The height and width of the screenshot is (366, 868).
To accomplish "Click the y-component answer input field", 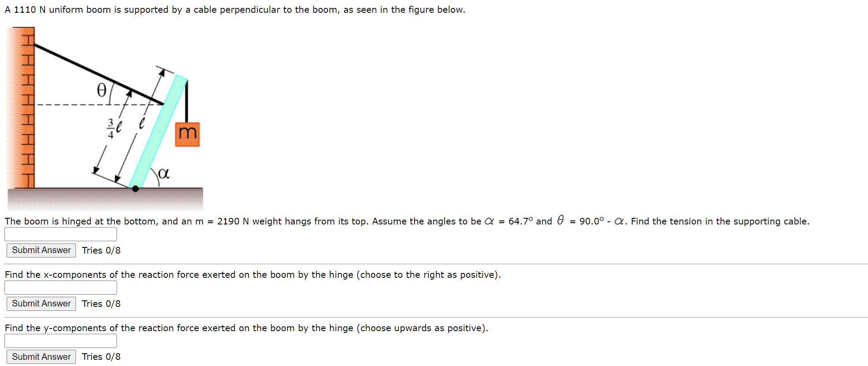I will [60, 340].
